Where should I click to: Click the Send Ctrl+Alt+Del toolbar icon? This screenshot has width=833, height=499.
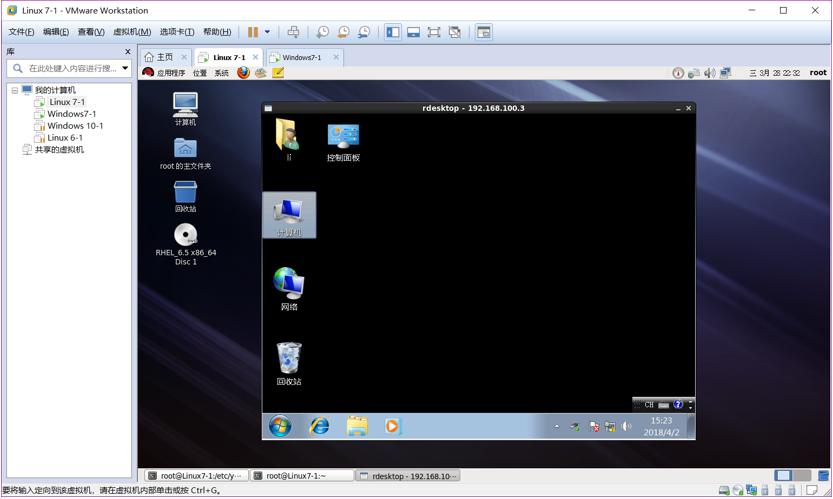[293, 32]
